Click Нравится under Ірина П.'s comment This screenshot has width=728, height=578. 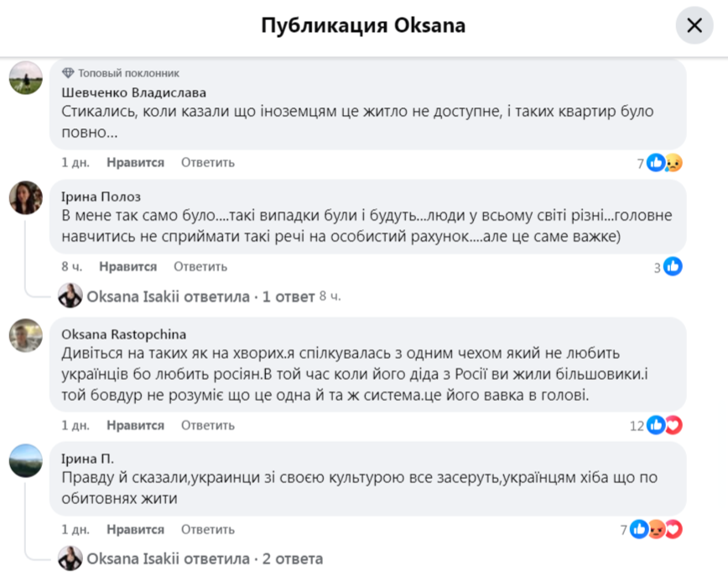(x=135, y=529)
